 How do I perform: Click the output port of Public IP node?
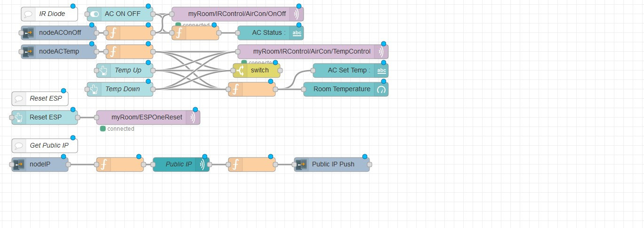click(209, 165)
